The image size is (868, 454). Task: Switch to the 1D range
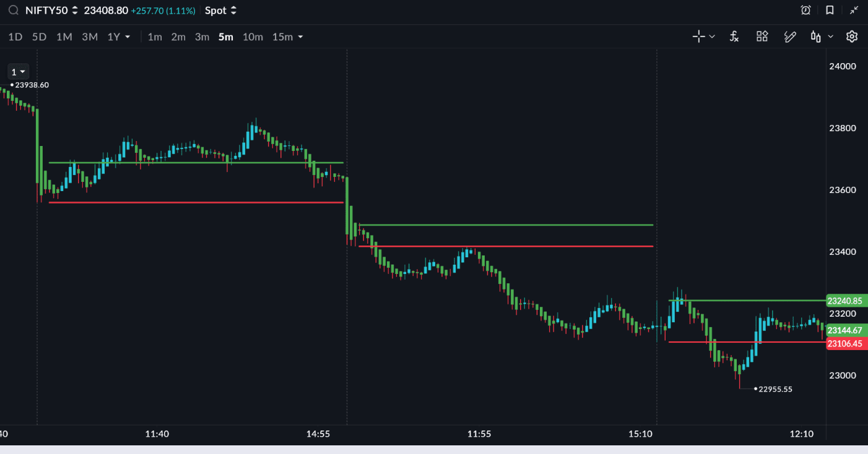(15, 36)
